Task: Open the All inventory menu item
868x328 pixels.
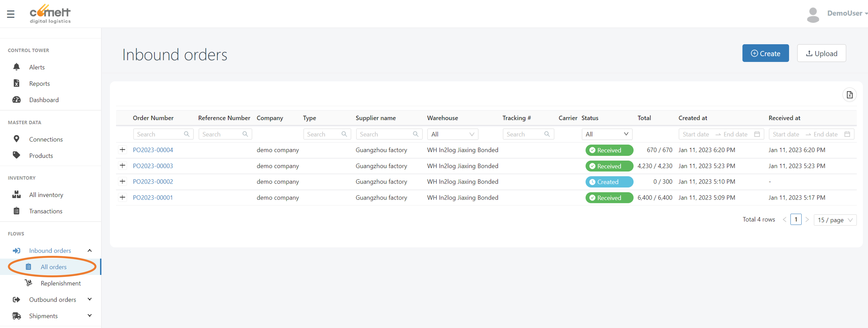Action: [x=46, y=195]
